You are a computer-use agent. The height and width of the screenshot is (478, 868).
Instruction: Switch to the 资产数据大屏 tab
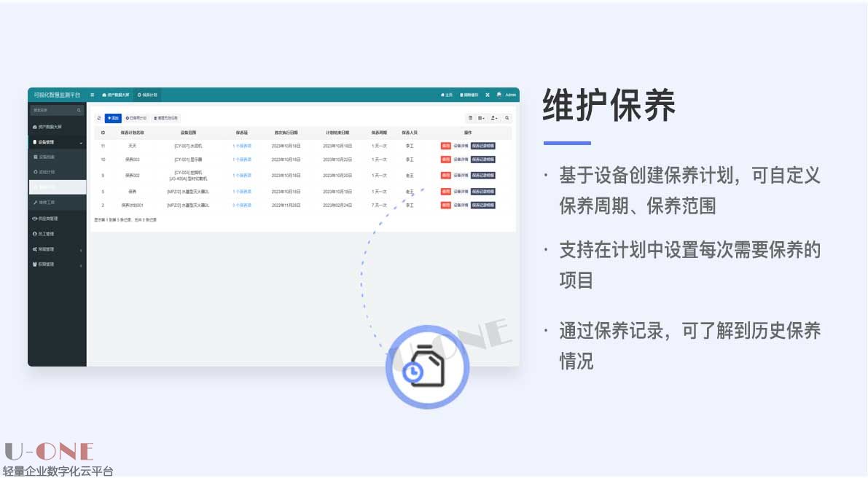click(117, 93)
